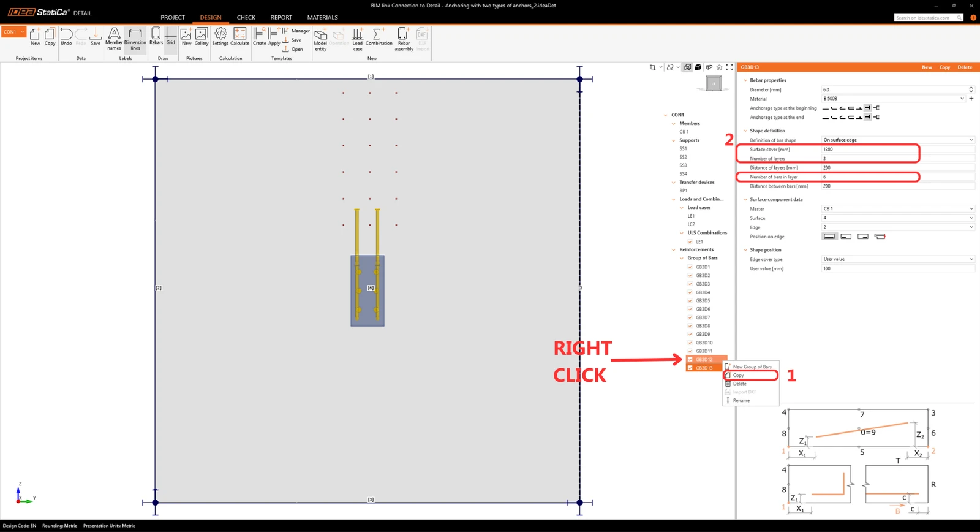Open the picture Gallery icon
Screen dimensions: 980x532
[202, 36]
